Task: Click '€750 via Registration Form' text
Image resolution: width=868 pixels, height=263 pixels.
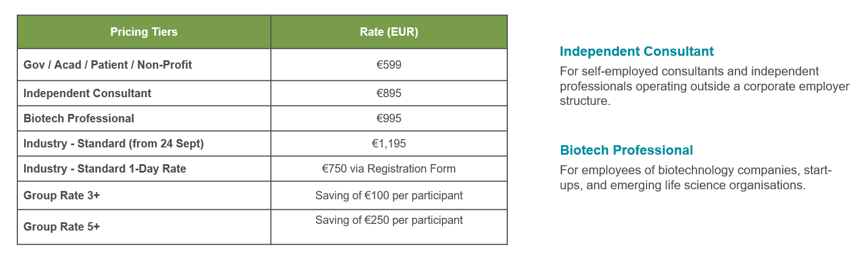Action: pos(389,169)
